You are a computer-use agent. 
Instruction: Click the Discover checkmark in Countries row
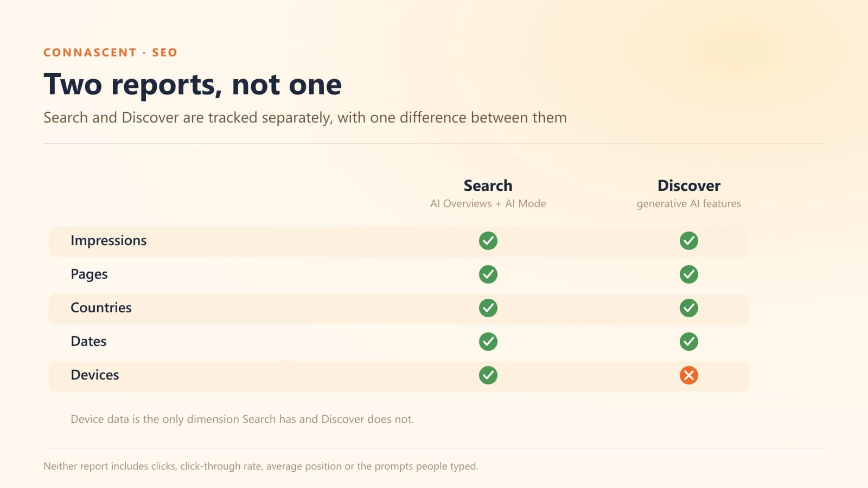pyautogui.click(x=689, y=308)
